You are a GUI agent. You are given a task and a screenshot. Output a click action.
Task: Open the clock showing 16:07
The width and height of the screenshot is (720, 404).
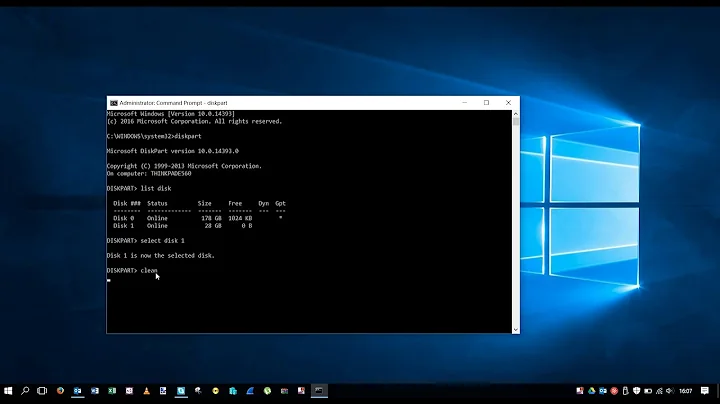686,391
